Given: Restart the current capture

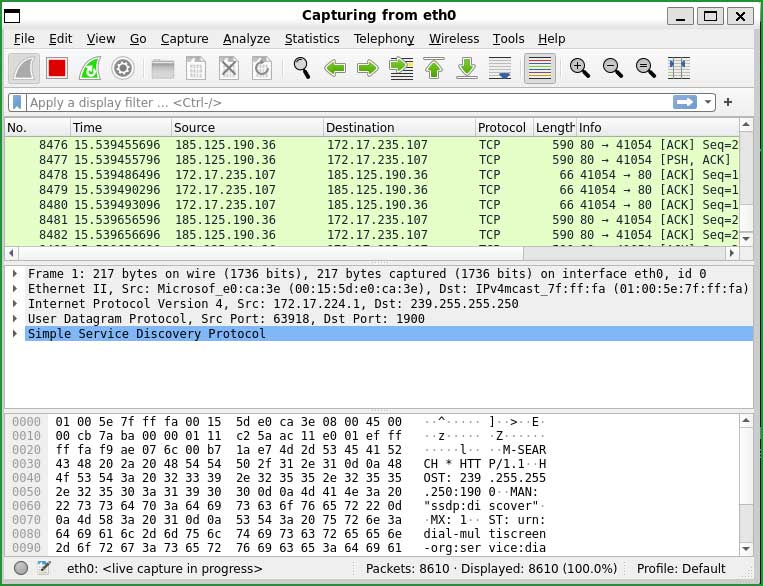Looking at the screenshot, I should 90,68.
